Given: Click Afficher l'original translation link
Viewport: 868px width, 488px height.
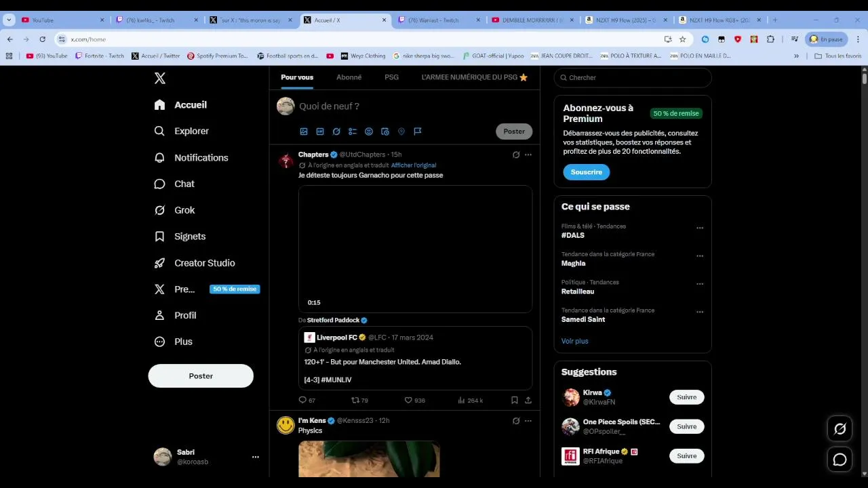Looking at the screenshot, I should click(414, 165).
